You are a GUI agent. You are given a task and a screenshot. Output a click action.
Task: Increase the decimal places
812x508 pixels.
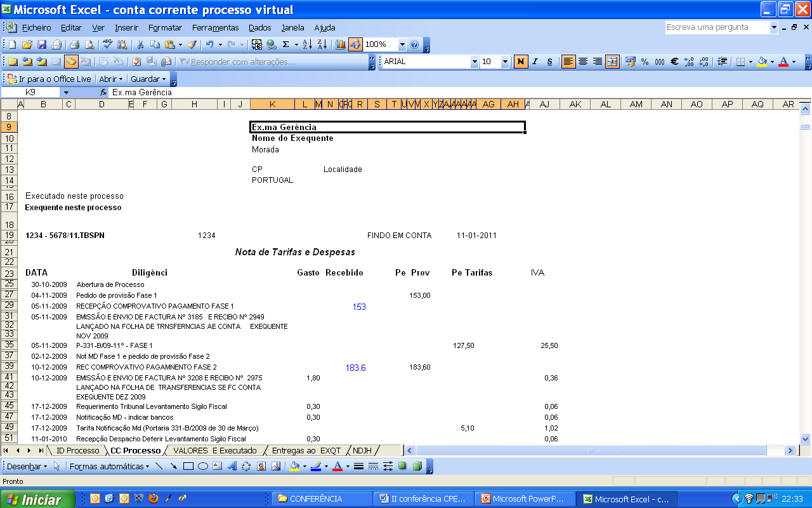[x=689, y=62]
